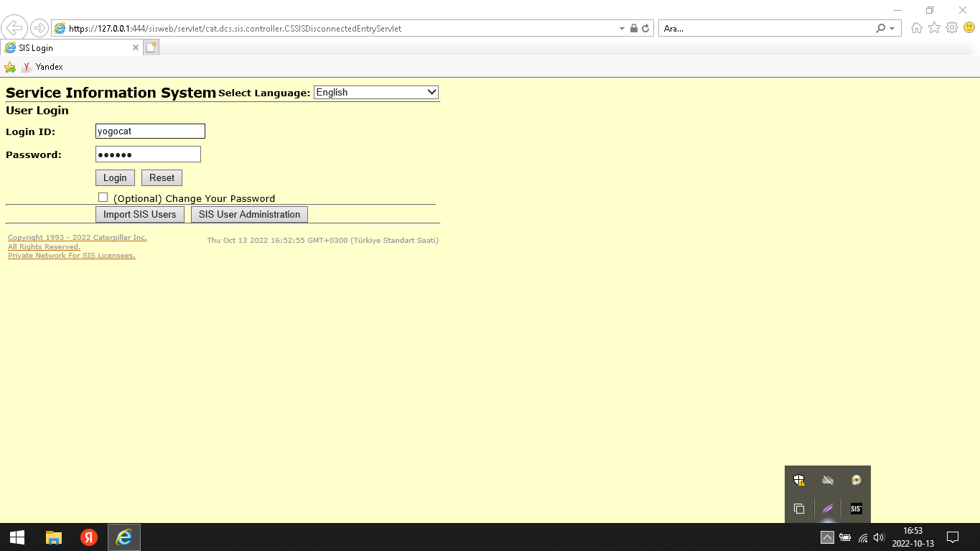The height and width of the screenshot is (551, 980).
Task: Expand the search provider dropdown arrow
Action: pos(892,29)
